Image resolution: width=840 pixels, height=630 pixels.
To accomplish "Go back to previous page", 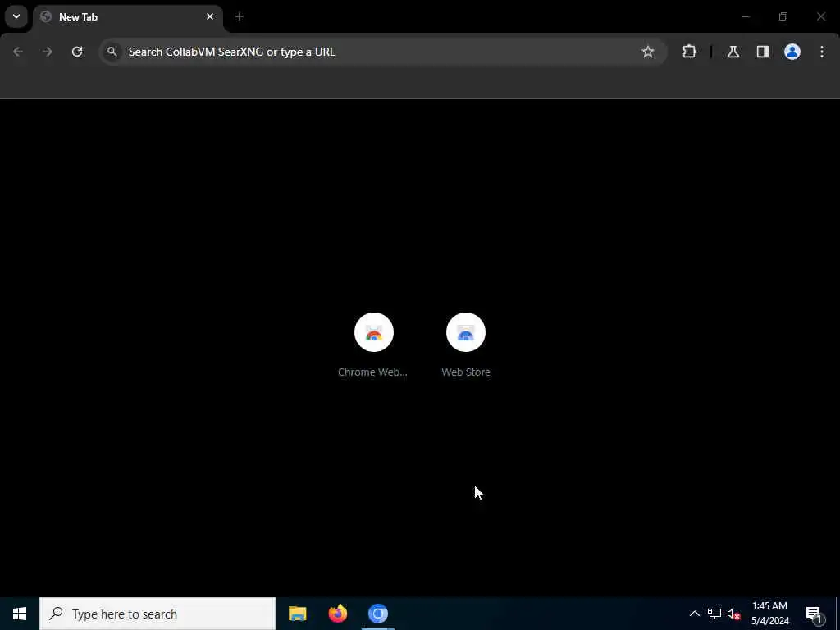I will pos(18,52).
